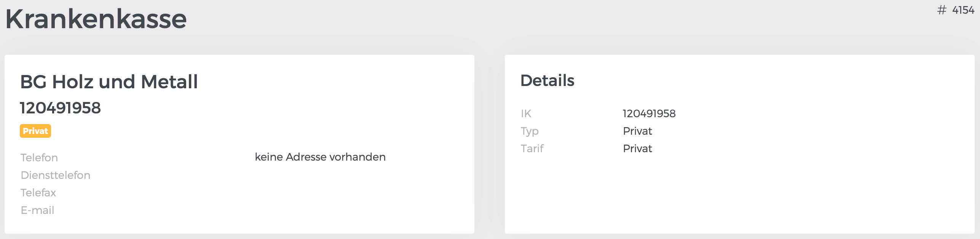Select the right Details card
The image size is (980, 239).
pos(739,145)
